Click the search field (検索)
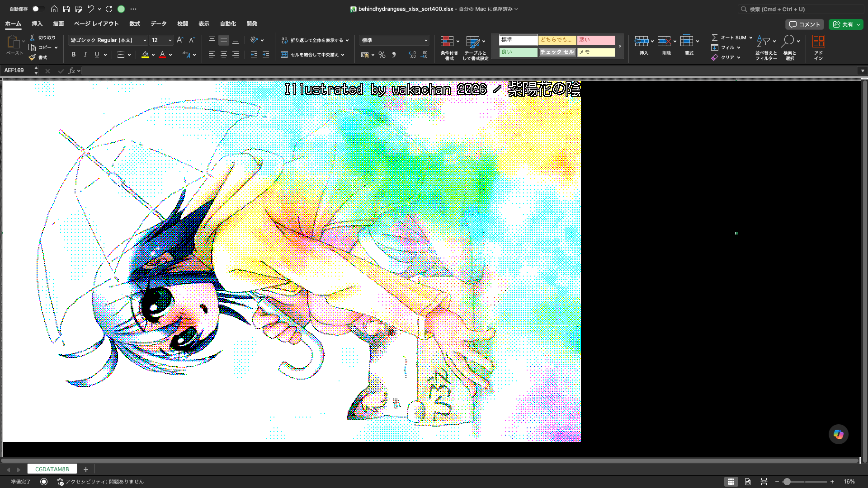The image size is (868, 488). click(801, 9)
